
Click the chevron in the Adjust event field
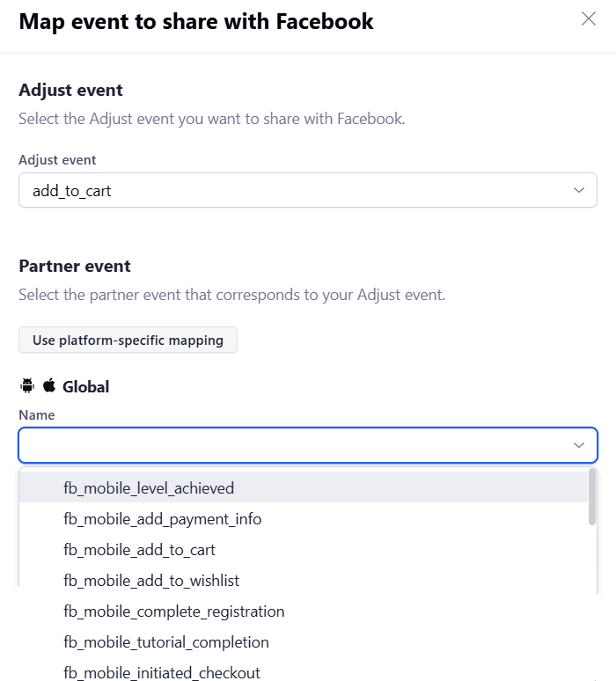[579, 190]
